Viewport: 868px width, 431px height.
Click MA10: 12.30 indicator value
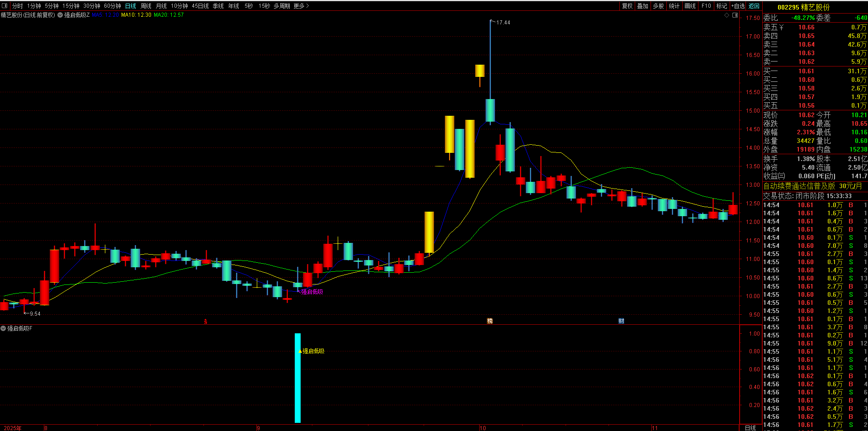coord(136,15)
